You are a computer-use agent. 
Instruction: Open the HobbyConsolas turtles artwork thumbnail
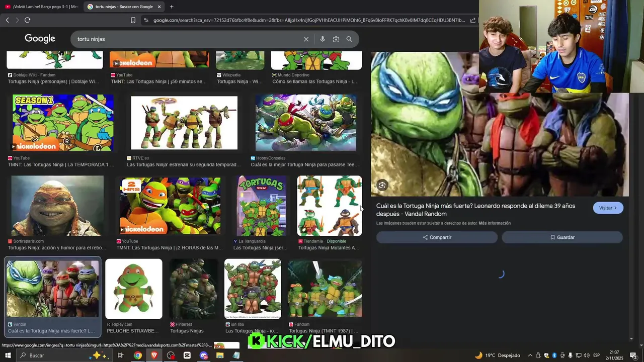[306, 123]
